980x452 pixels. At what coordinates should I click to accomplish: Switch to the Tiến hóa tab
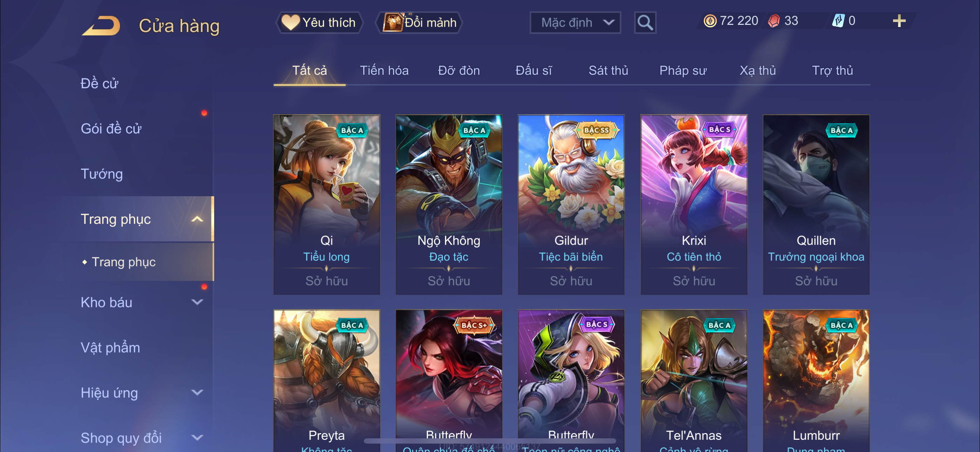coord(384,71)
